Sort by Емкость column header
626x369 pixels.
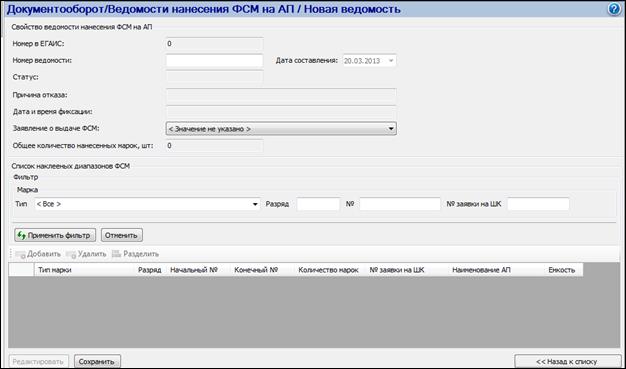(564, 270)
